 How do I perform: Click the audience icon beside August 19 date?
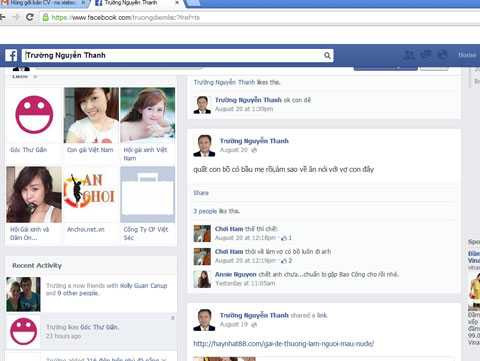254,325
